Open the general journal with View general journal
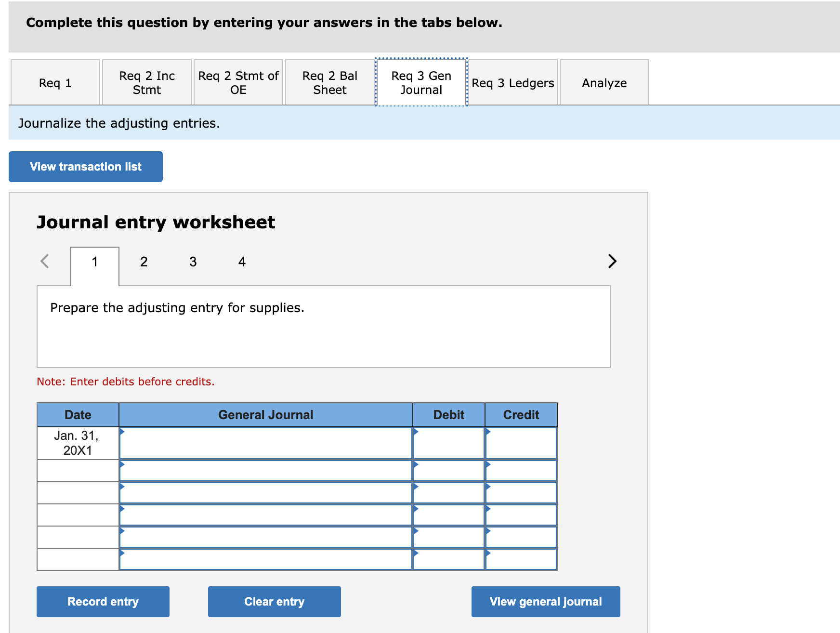 click(545, 601)
